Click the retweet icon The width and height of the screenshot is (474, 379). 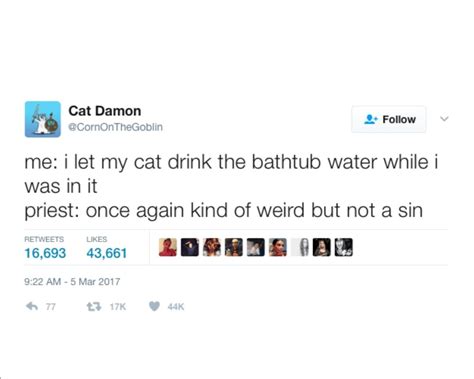click(x=94, y=306)
